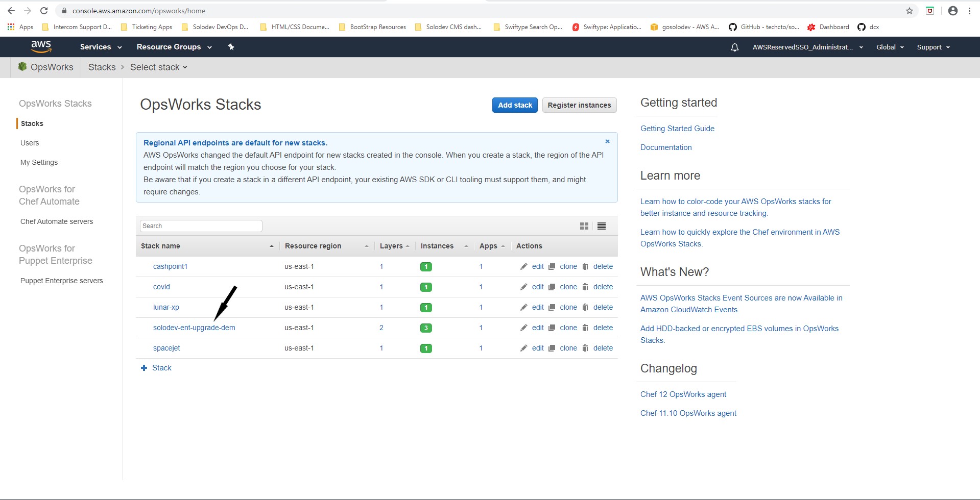The width and height of the screenshot is (980, 500).
Task: Open the GitHub - techcto bookmark
Action: [764, 27]
